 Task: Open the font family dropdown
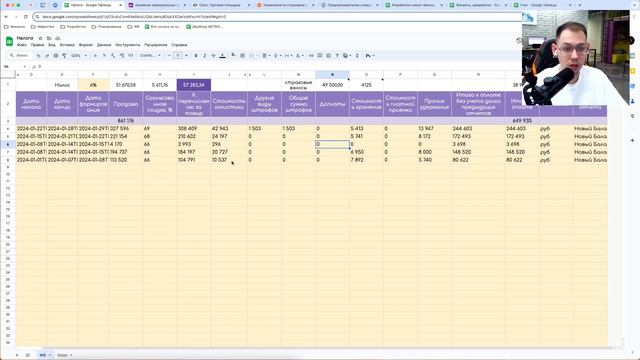click(x=150, y=56)
